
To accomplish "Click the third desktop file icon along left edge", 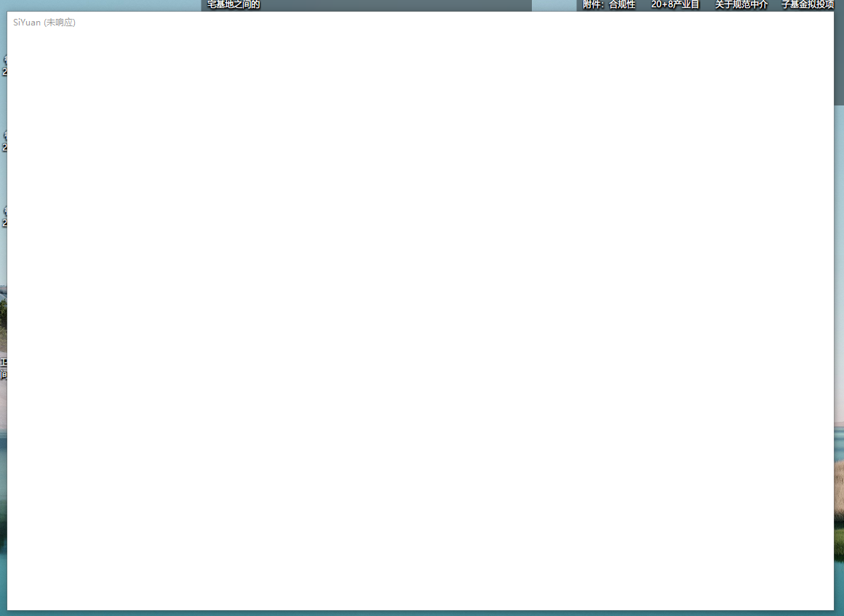I will click(x=6, y=215).
